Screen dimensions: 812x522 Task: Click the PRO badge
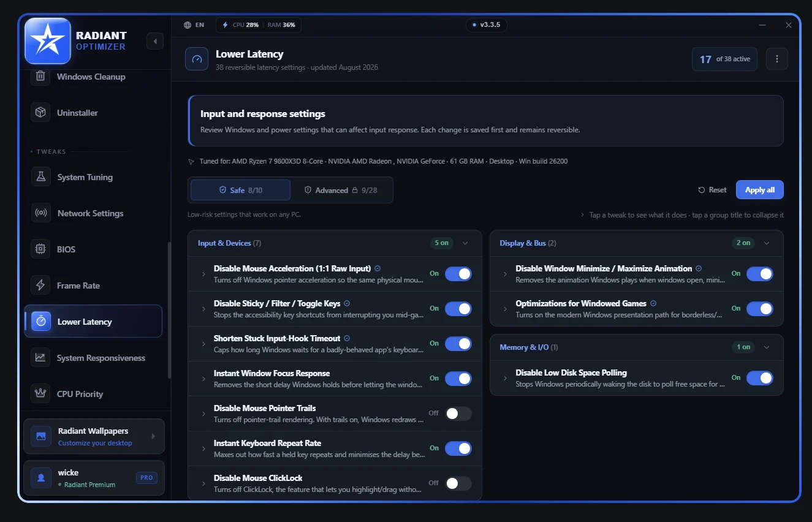click(x=146, y=478)
